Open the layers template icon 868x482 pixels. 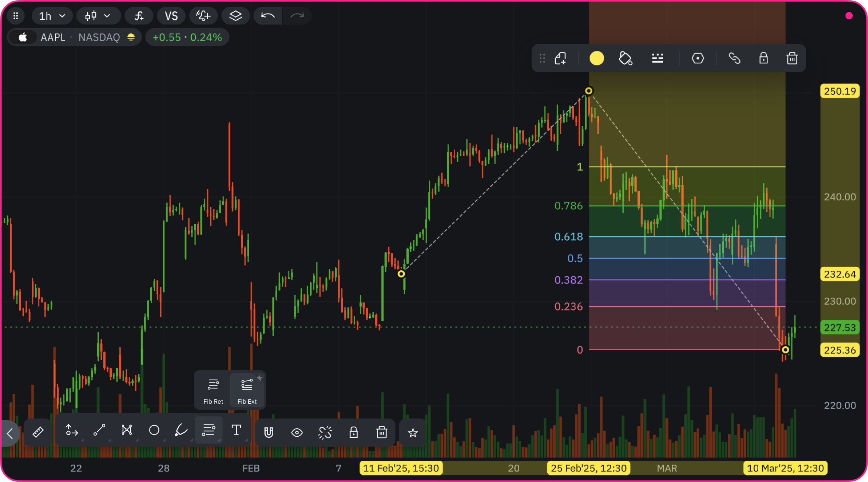(235, 16)
